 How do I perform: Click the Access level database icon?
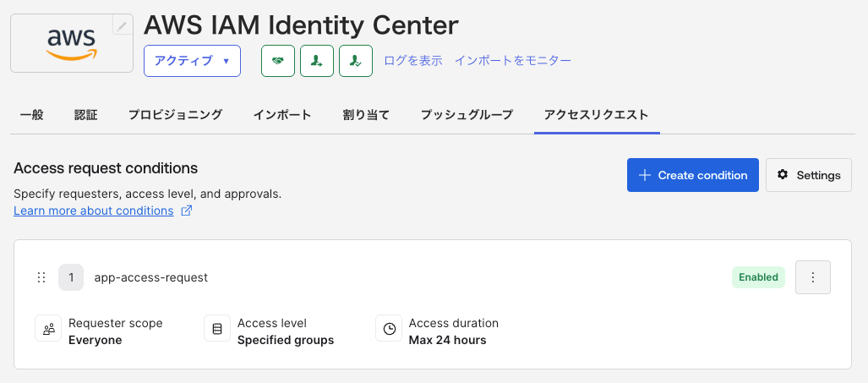click(217, 329)
